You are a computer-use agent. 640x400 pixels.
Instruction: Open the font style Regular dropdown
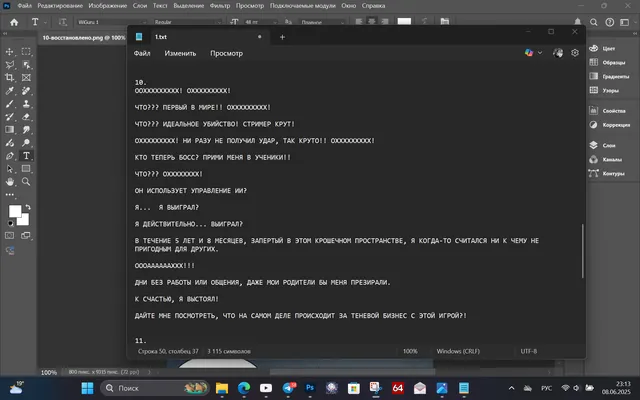[x=188, y=22]
